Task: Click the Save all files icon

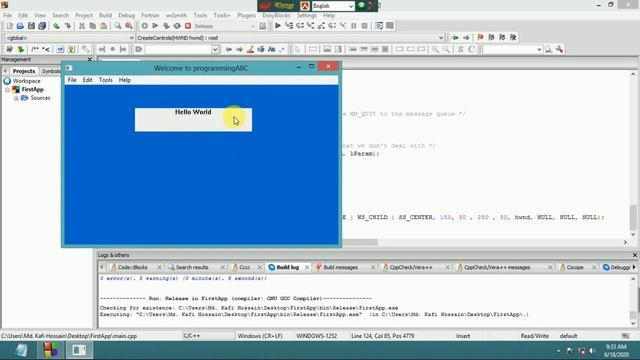Action: point(42,26)
